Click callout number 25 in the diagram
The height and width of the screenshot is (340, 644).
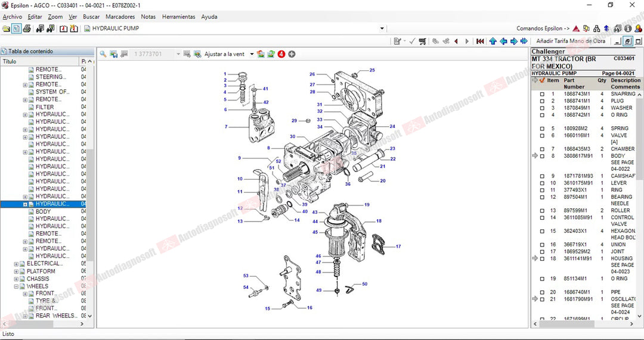click(x=372, y=70)
